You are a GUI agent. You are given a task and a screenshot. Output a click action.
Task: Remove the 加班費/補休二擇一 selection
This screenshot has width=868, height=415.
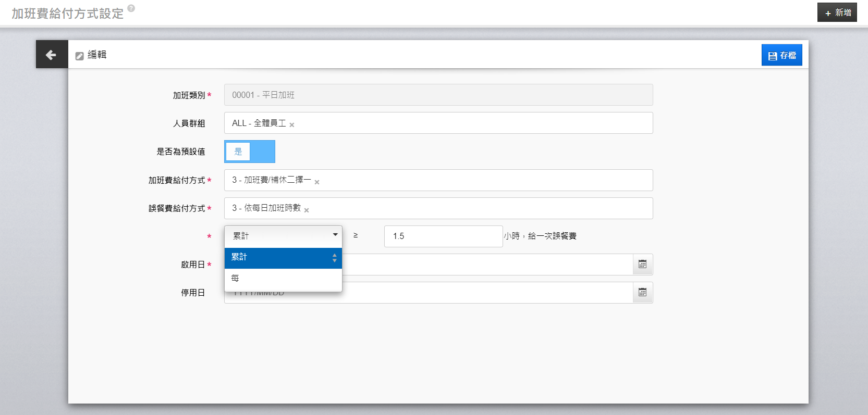point(317,182)
